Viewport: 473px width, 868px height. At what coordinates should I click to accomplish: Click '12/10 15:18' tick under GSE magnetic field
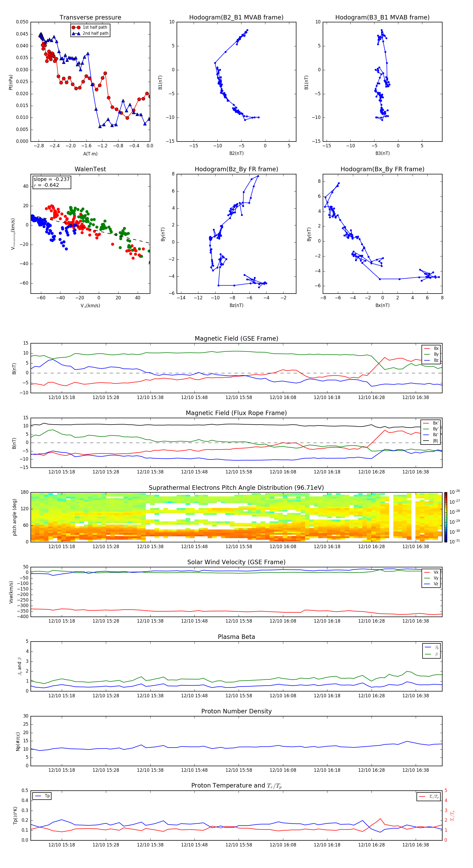pyautogui.click(x=61, y=397)
